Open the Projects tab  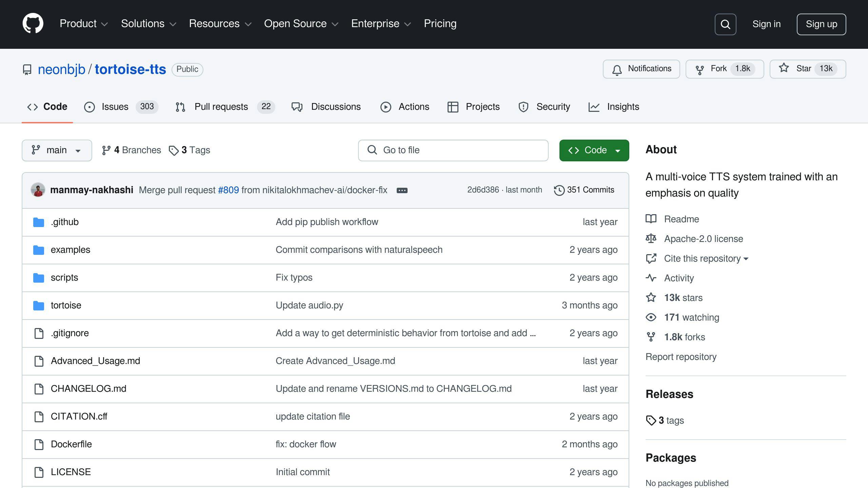(473, 107)
